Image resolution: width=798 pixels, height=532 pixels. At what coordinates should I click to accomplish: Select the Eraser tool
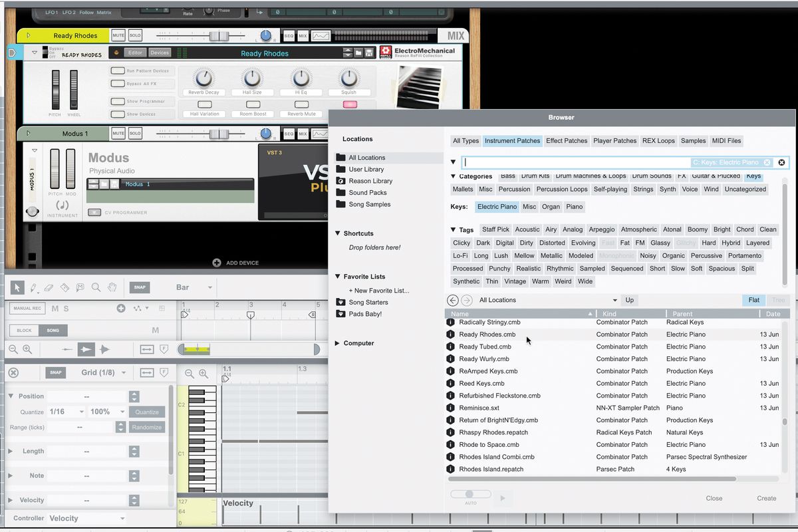point(49,287)
